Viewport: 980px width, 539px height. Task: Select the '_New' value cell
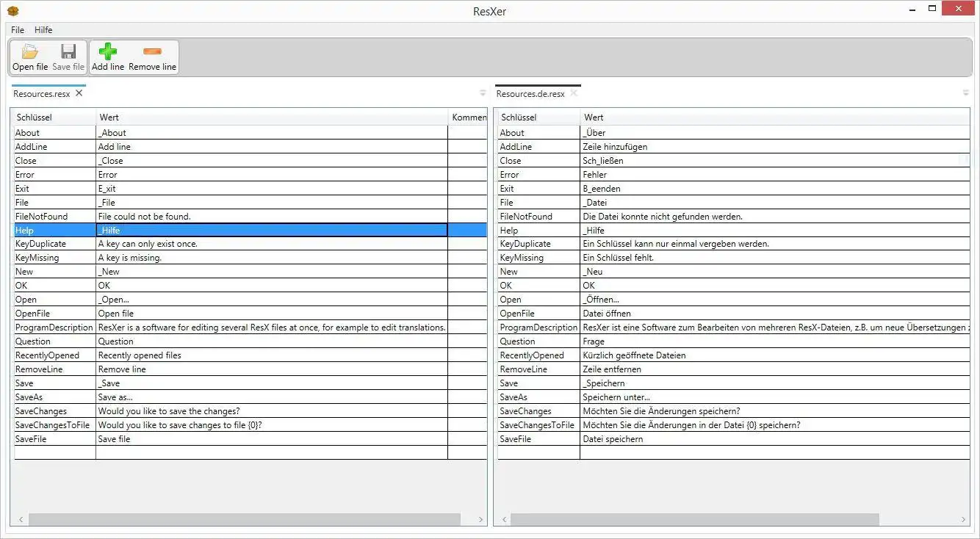tap(272, 272)
